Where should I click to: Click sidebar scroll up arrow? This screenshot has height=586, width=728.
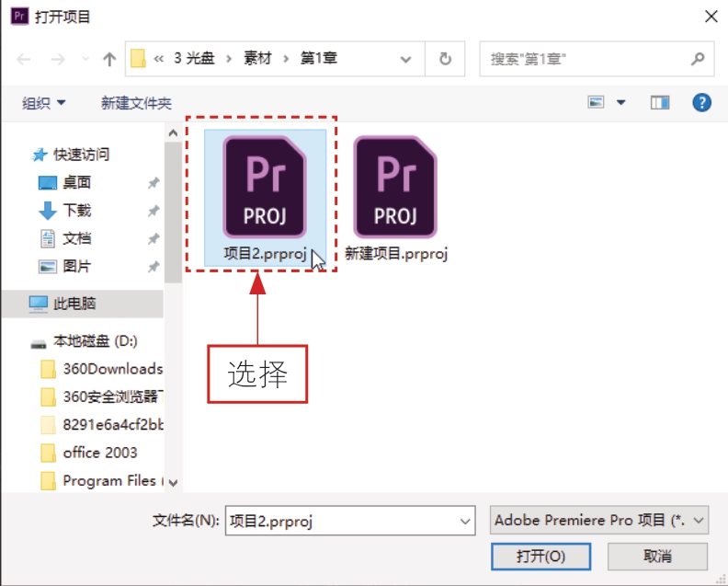(173, 133)
